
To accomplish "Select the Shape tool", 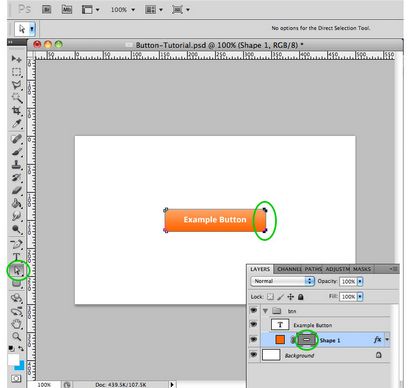I will tap(16, 283).
